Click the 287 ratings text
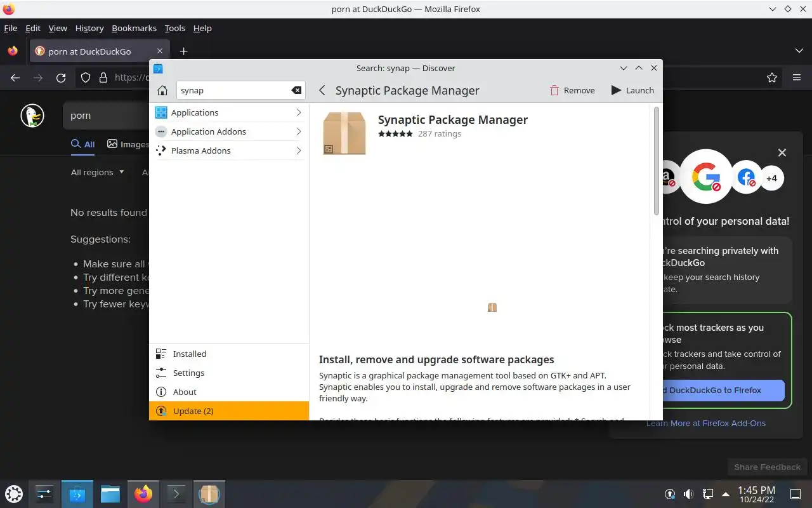812x508 pixels. pyautogui.click(x=439, y=133)
